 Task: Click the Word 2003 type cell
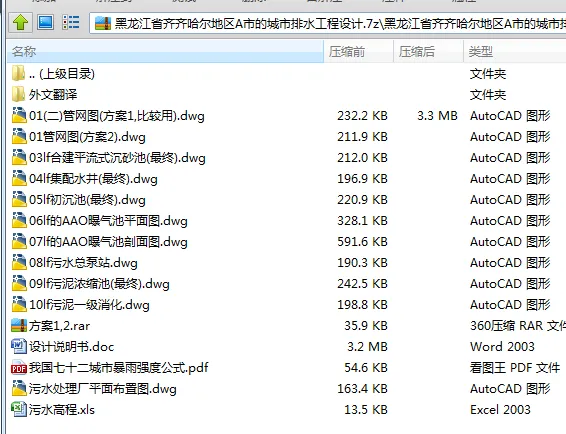(x=502, y=346)
